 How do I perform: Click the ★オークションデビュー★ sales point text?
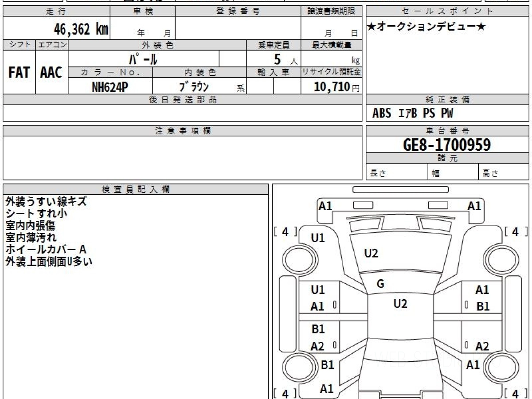coord(426,27)
